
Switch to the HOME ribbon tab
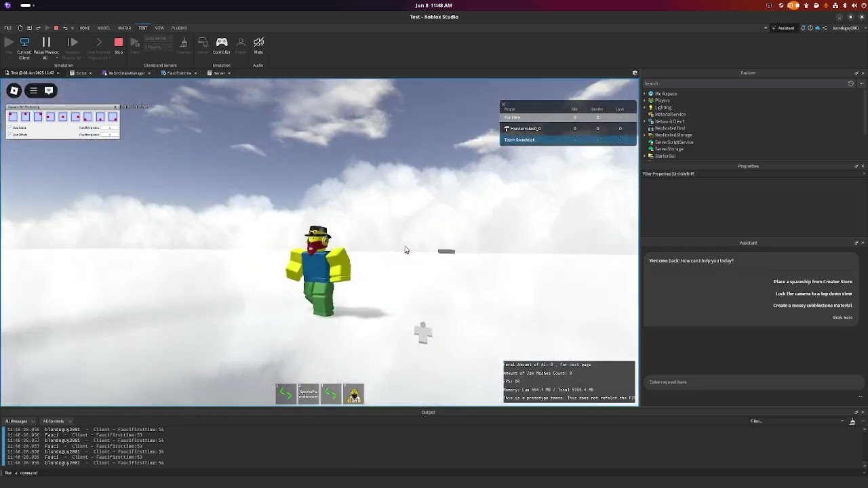coord(85,28)
